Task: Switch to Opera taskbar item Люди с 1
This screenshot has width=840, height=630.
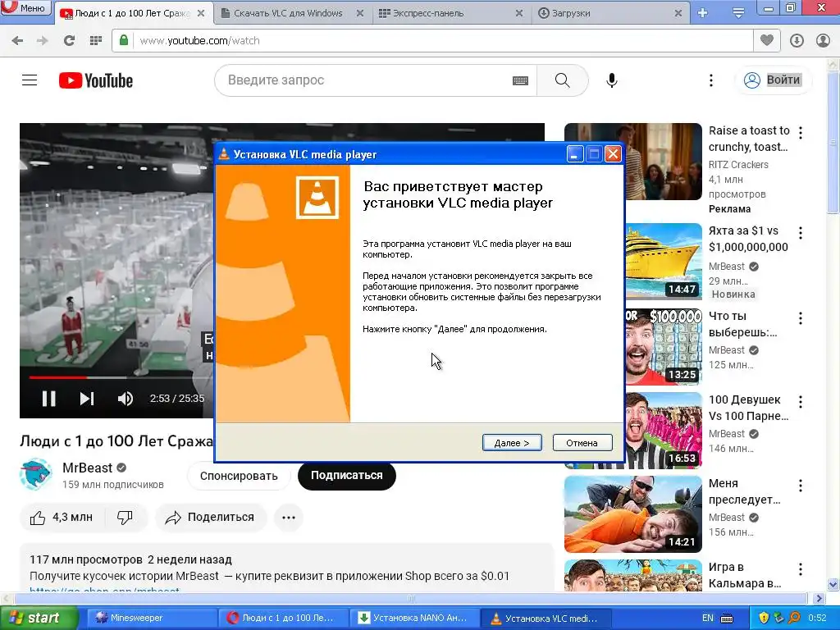Action: coord(283,619)
